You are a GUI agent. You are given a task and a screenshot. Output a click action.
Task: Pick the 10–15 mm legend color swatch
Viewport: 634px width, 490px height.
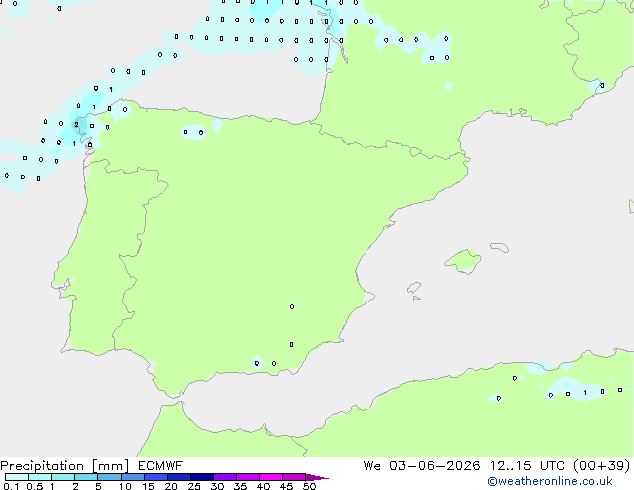pyautogui.click(x=132, y=477)
